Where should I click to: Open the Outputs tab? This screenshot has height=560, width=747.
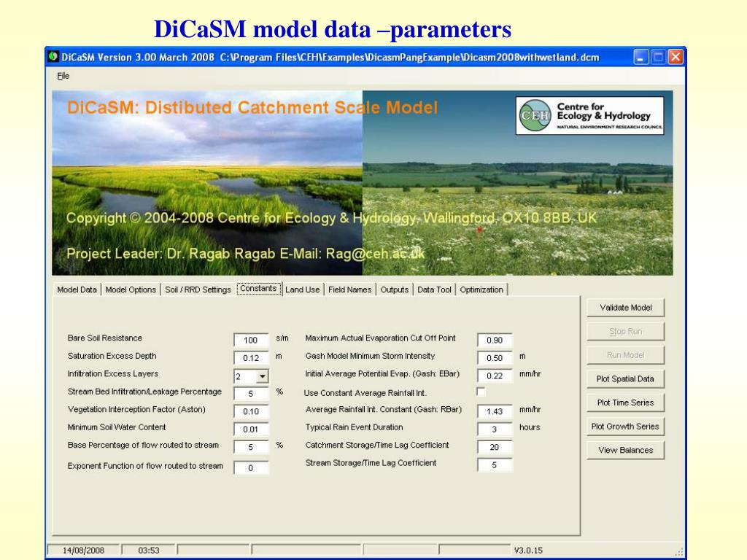pyautogui.click(x=395, y=289)
